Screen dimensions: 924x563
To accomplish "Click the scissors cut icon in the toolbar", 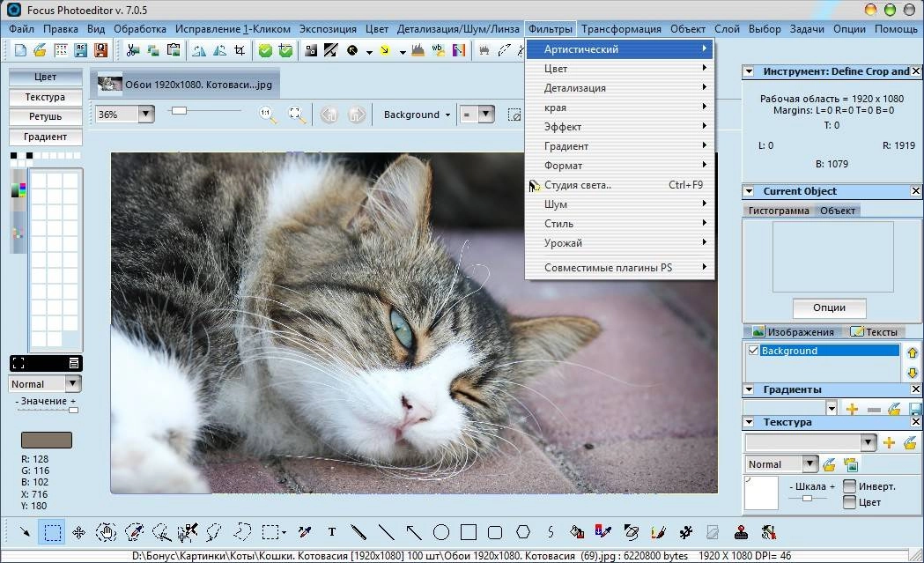I will (x=133, y=51).
